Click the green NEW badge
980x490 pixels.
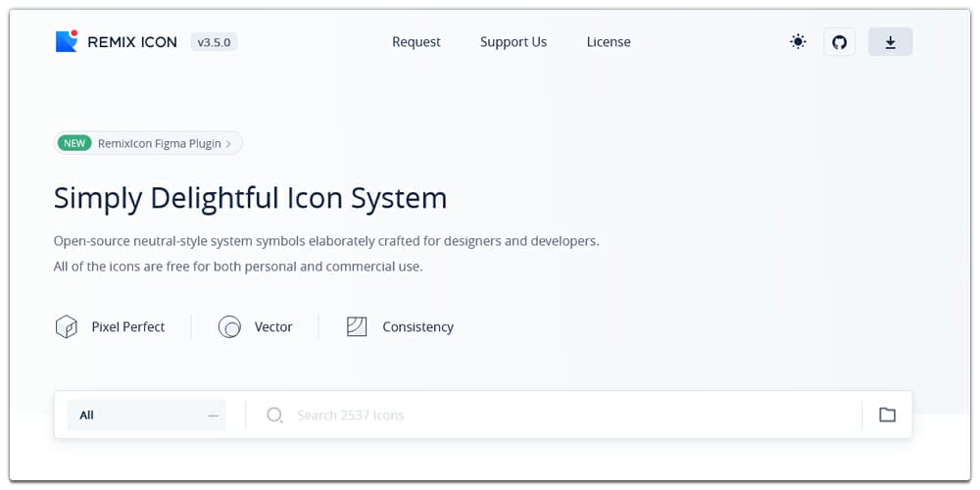pos(73,144)
